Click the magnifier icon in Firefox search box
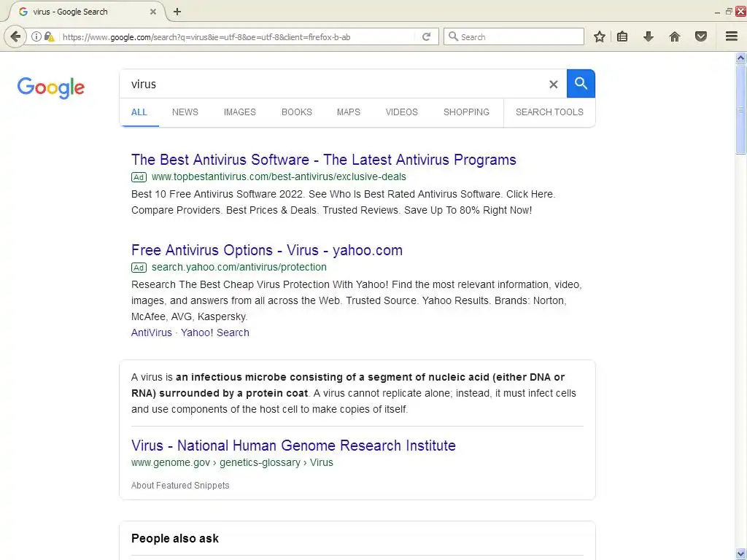The height and width of the screenshot is (560, 747). (x=454, y=36)
